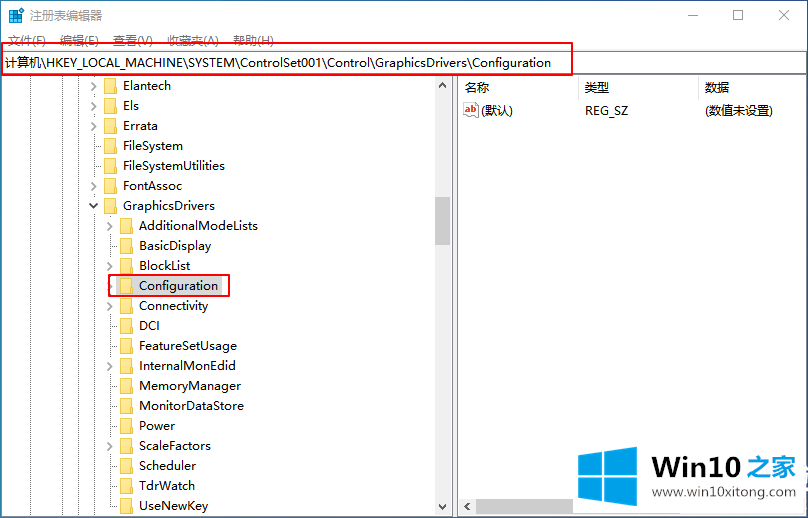Click the Configuration folder icon

click(126, 286)
